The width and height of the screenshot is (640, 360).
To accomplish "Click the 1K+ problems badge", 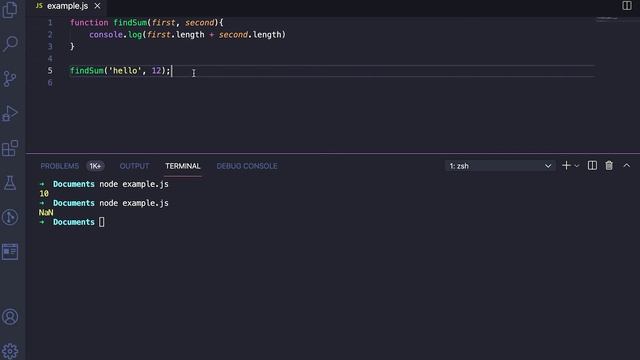I will (95, 166).
